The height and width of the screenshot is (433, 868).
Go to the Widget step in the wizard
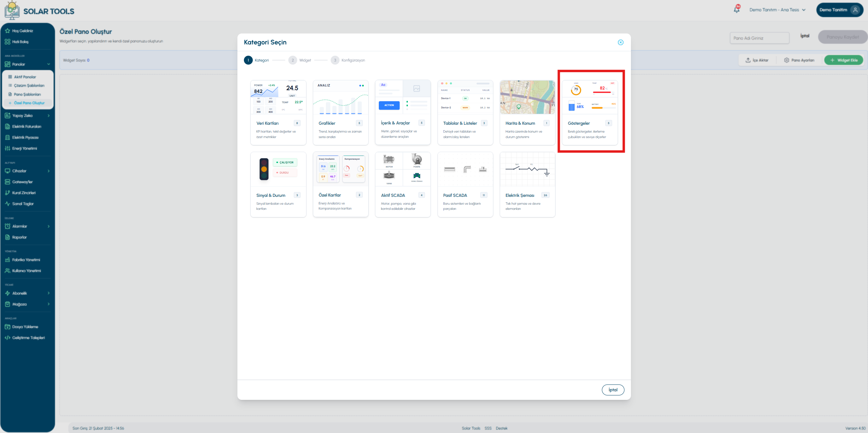[300, 60]
